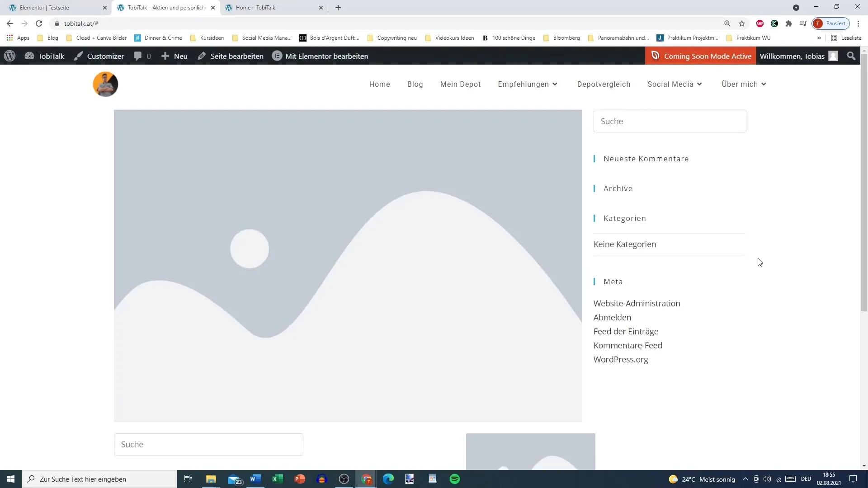Open the Blog navigation link
This screenshot has height=488, width=868.
(x=415, y=84)
